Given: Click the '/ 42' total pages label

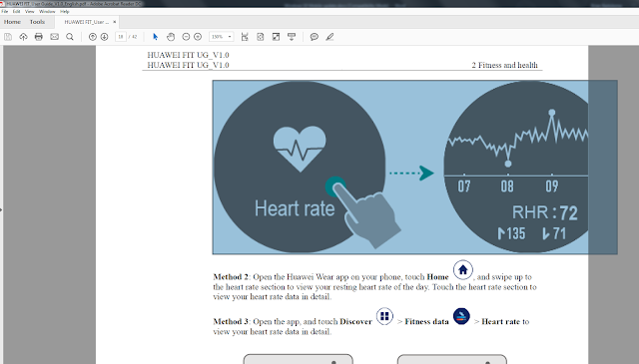Looking at the screenshot, I should coord(133,37).
